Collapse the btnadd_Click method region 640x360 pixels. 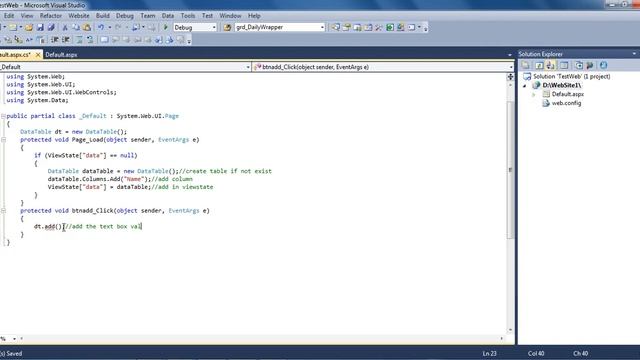pyautogui.click(x=3, y=211)
